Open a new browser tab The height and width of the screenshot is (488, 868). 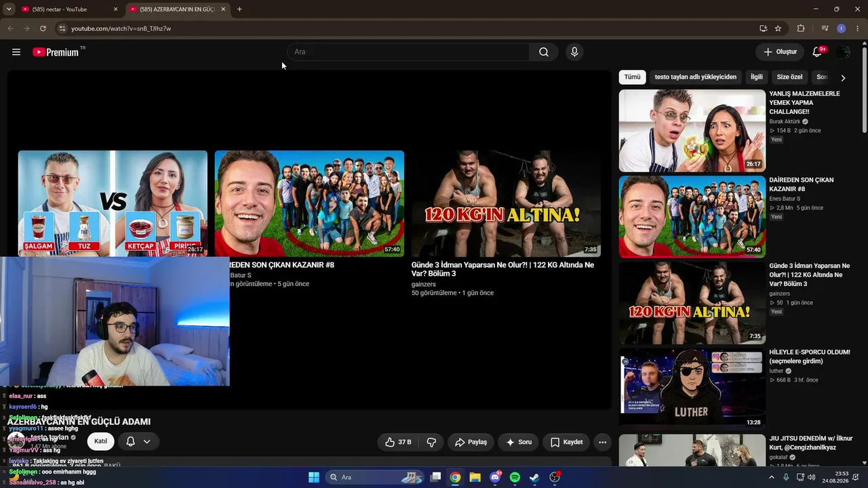point(239,9)
